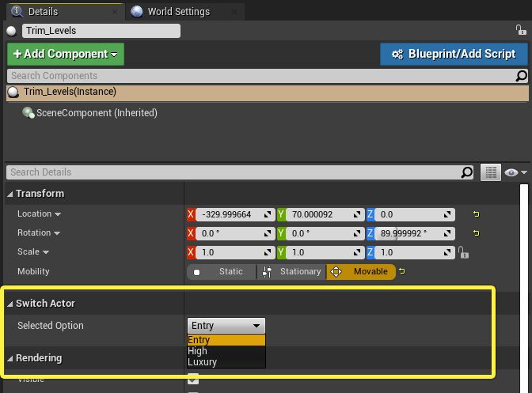Open the property matrix grid view icon
The image size is (532, 393).
tap(491, 172)
